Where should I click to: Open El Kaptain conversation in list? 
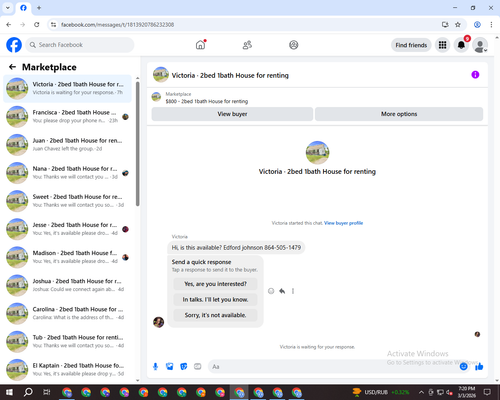(67, 370)
